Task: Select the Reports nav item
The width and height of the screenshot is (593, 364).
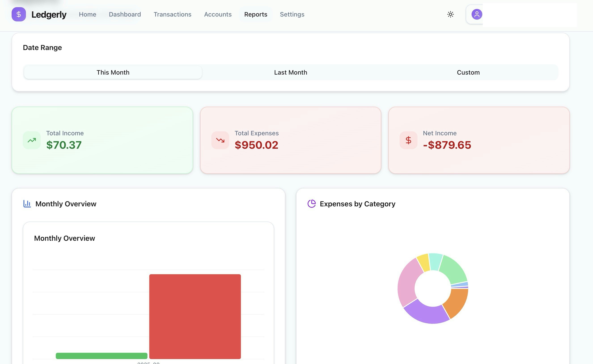Action: tap(256, 14)
